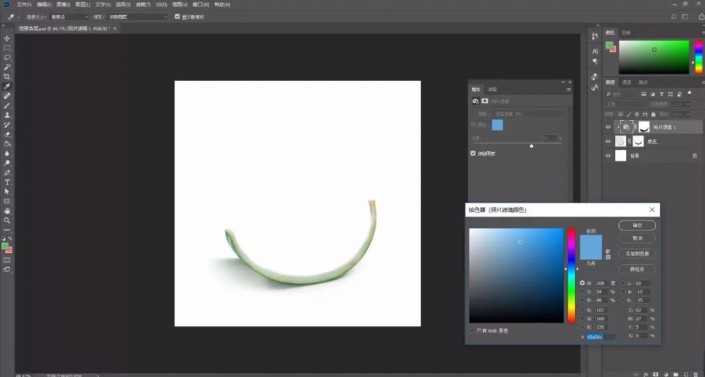Open the first menu in the menu bar

click(24, 4)
